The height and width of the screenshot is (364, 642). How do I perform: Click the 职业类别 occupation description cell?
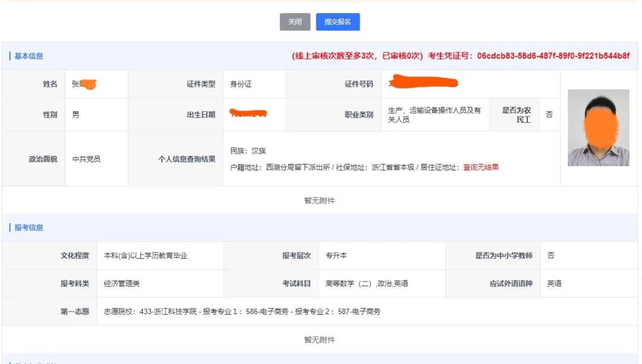click(x=435, y=114)
